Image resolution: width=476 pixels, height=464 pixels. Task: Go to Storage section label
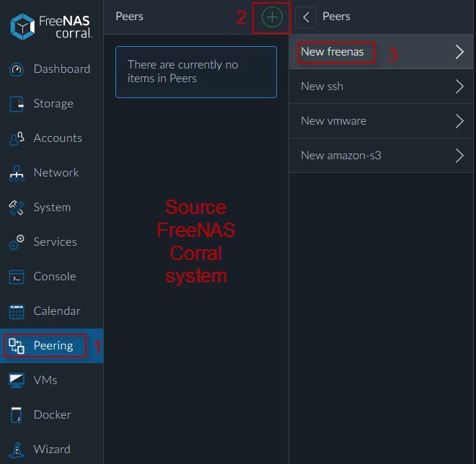[x=53, y=104]
